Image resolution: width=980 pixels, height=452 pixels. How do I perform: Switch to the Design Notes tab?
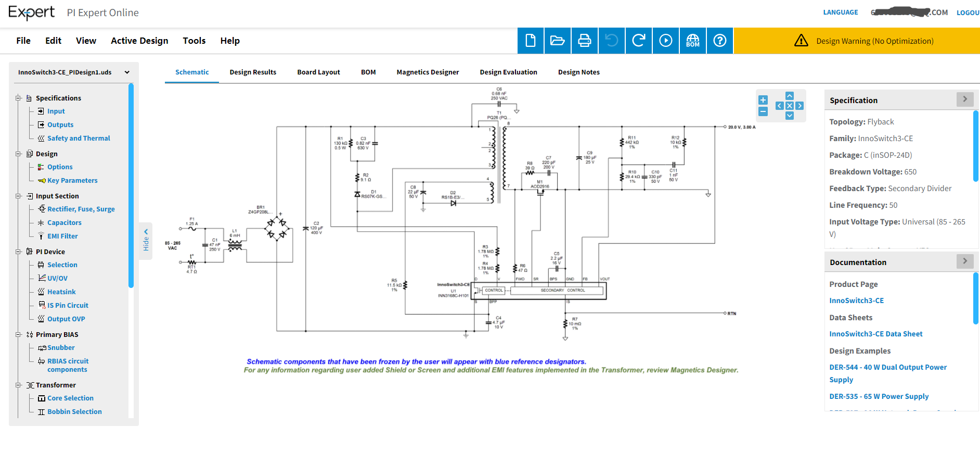click(x=579, y=72)
